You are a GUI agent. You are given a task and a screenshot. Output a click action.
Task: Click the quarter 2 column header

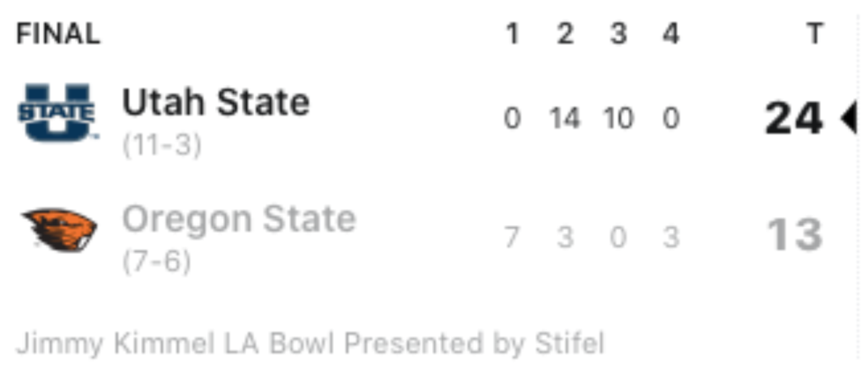tap(565, 34)
